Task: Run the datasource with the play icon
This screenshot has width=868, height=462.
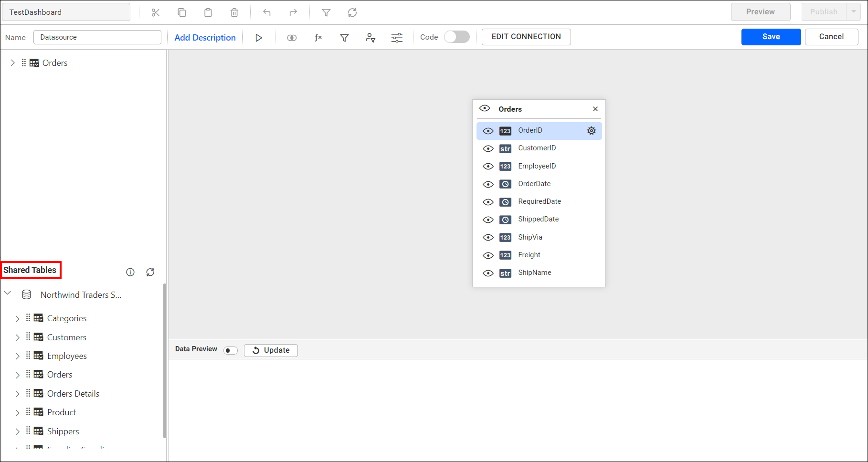Action: point(259,38)
